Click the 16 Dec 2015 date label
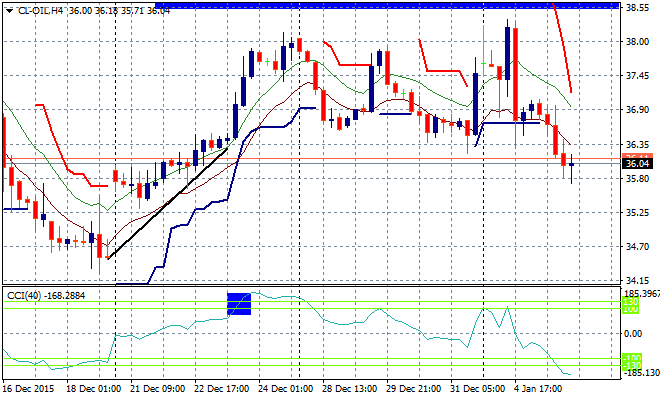Image resolution: width=660 pixels, height=400 pixels. pyautogui.click(x=28, y=388)
